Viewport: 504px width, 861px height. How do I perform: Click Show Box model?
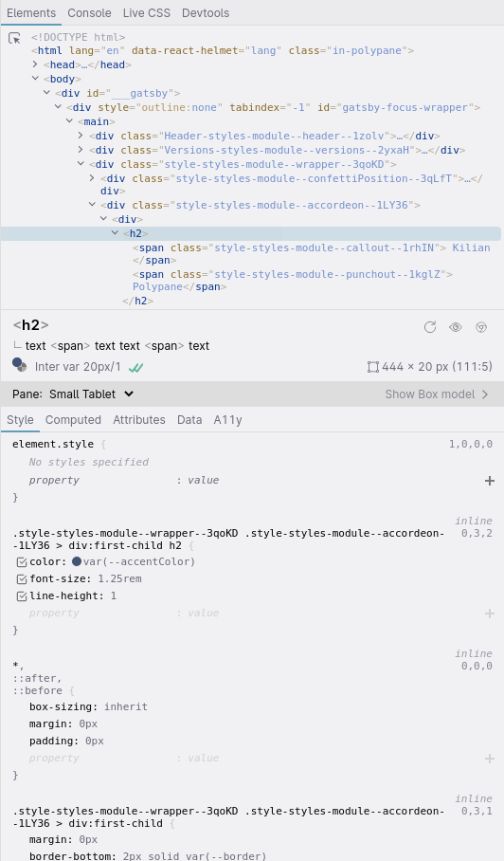437,394
